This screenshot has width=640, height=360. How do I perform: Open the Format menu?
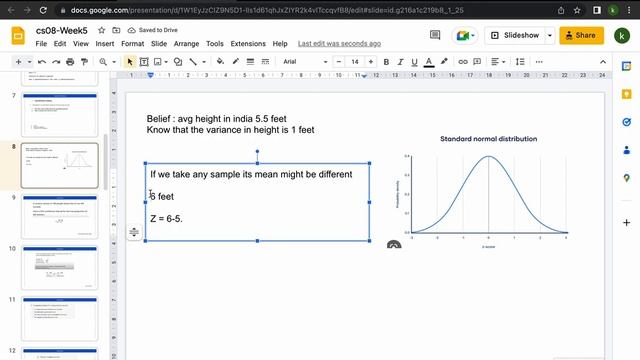coord(133,44)
